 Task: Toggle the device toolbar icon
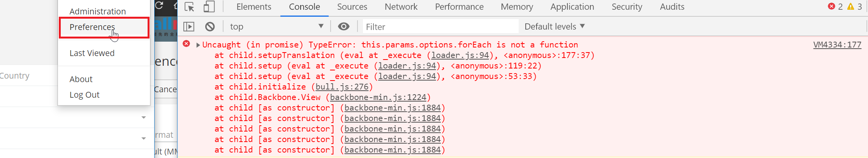209,7
